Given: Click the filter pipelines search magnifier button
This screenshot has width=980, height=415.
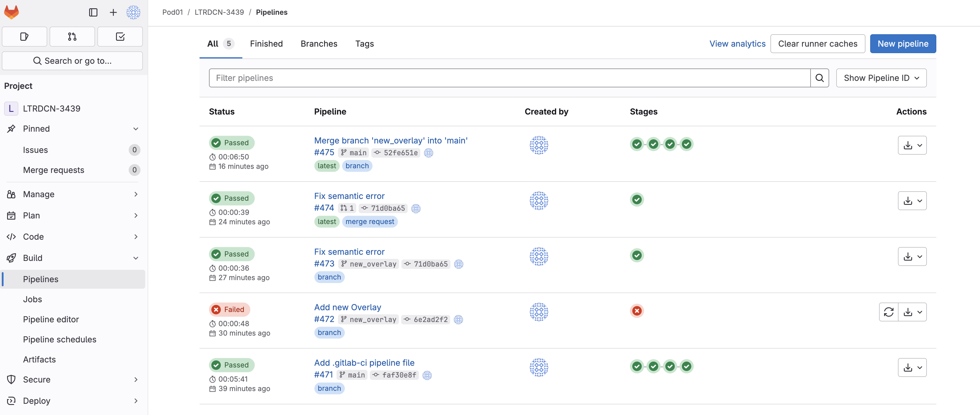Looking at the screenshot, I should tap(819, 78).
